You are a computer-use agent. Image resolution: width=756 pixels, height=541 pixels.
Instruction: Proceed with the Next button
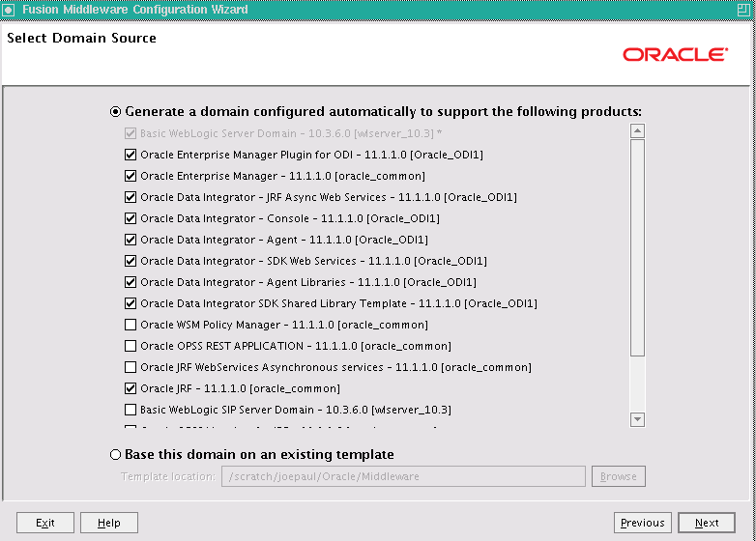coord(707,523)
